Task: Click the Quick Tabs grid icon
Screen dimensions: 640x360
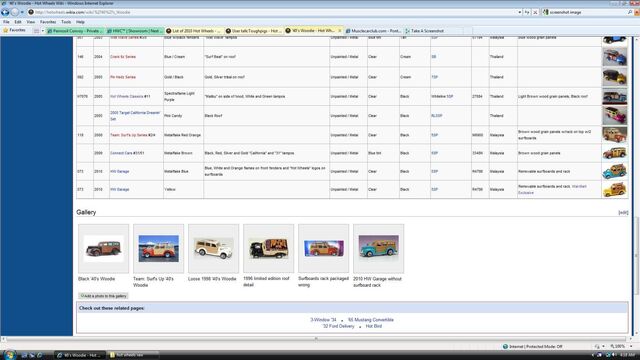Action: (36, 31)
